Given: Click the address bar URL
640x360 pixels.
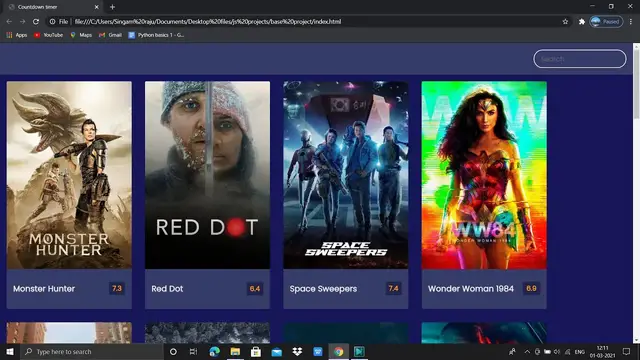Looking at the screenshot, I should point(208,22).
